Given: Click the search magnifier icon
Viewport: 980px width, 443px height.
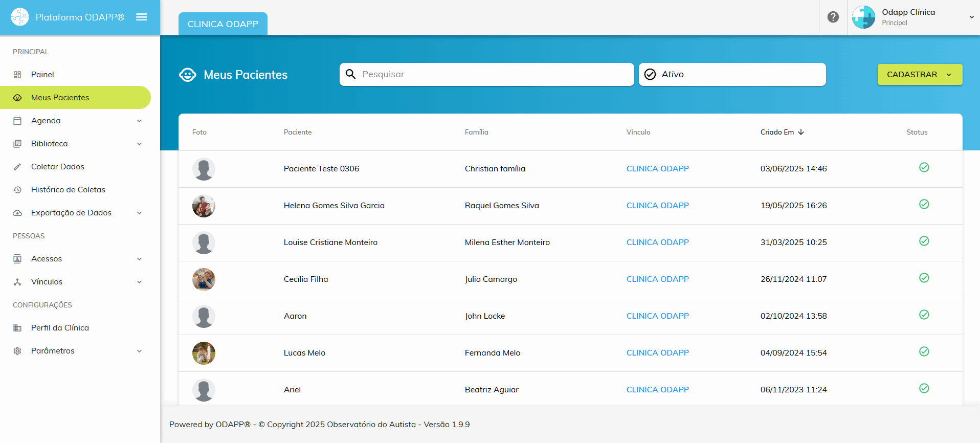Looking at the screenshot, I should 350,74.
